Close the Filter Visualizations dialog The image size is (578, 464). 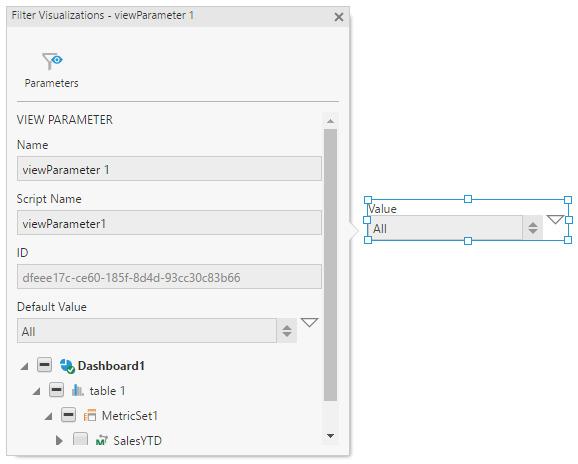click(x=338, y=17)
